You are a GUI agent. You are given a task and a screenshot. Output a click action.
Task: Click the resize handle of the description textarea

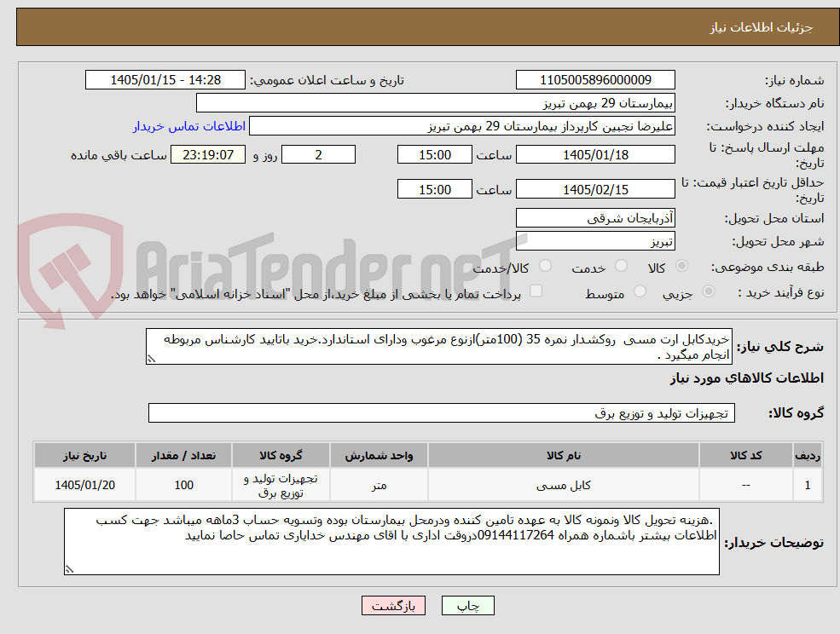(x=151, y=360)
